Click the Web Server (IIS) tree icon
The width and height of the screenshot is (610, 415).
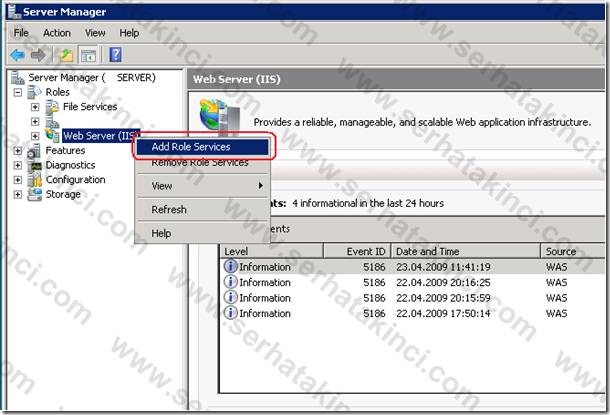pos(52,136)
